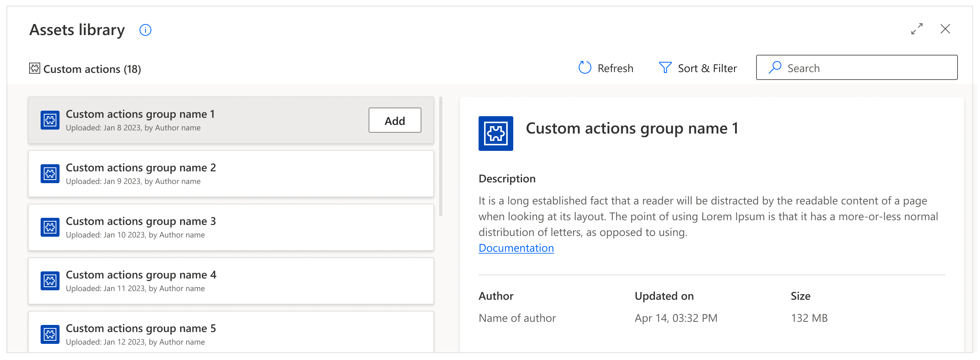Open the Assets library title menu

(77, 30)
